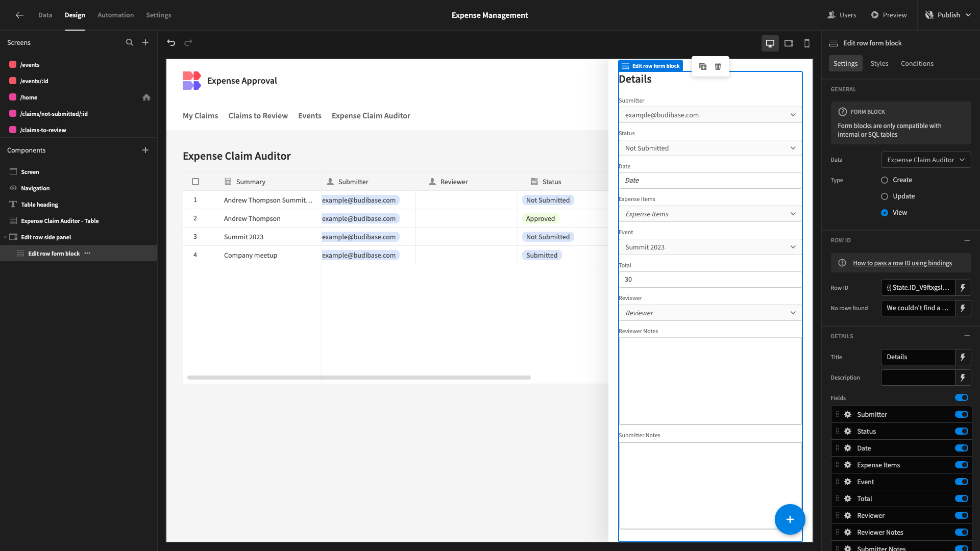Click the Preview button
This screenshot has height=551, width=980.
pos(889,15)
